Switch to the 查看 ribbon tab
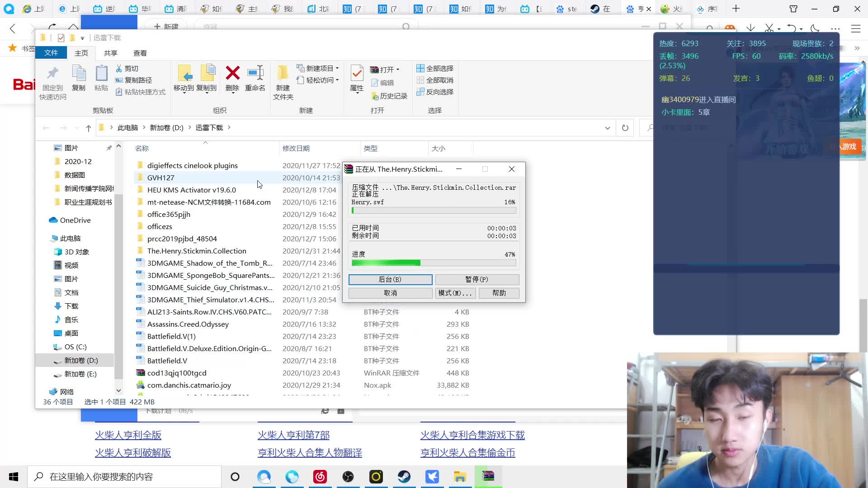The image size is (868, 488). pos(140,53)
